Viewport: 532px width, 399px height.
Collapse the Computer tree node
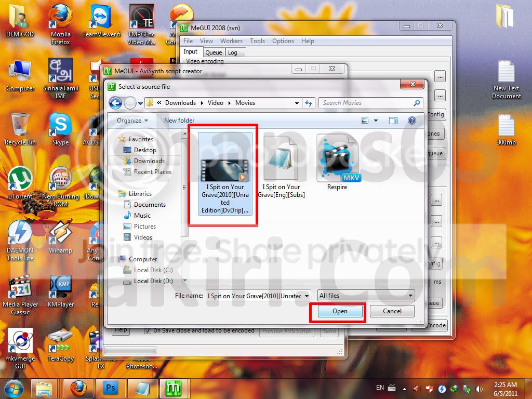click(x=137, y=259)
